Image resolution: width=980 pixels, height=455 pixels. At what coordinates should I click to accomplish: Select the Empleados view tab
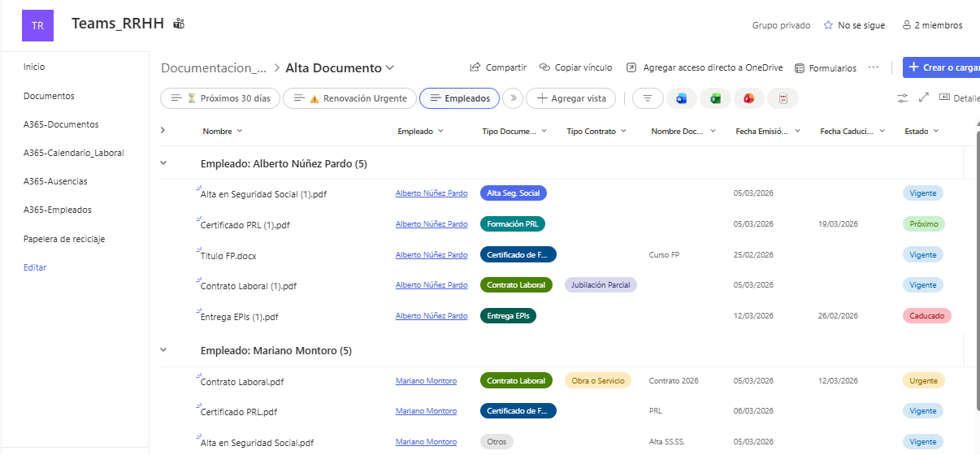(459, 98)
